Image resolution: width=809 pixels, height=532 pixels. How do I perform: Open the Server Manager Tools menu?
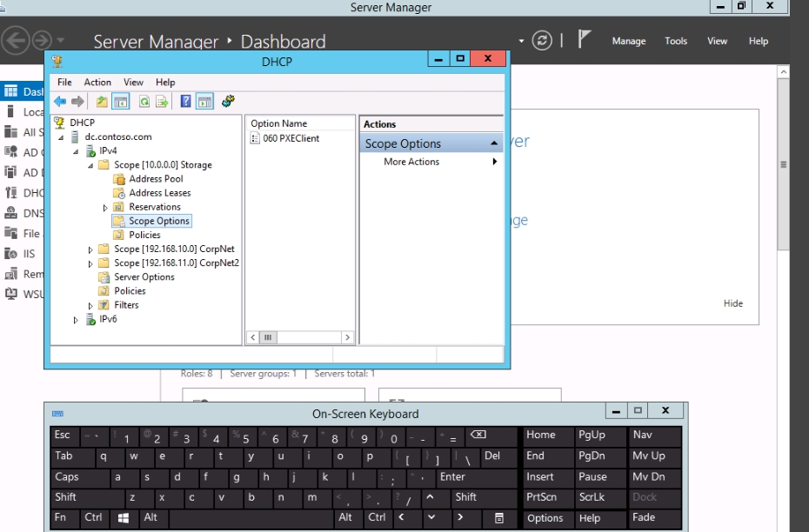[675, 41]
